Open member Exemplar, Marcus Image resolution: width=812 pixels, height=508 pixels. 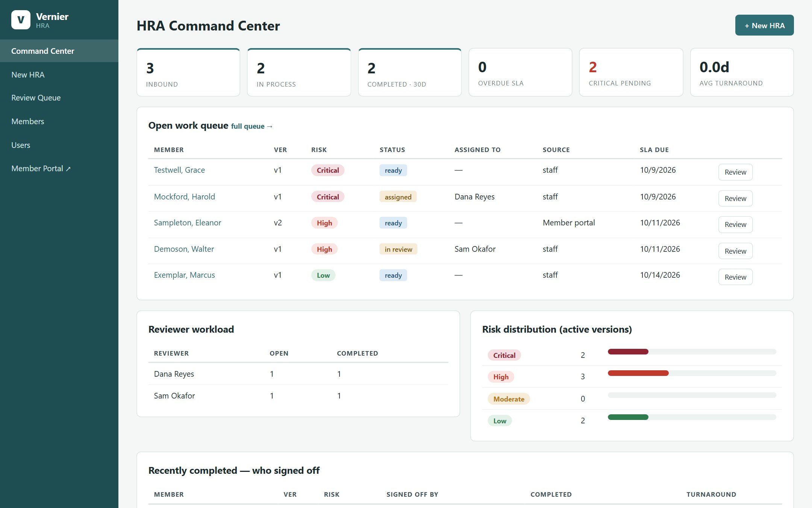coord(184,275)
